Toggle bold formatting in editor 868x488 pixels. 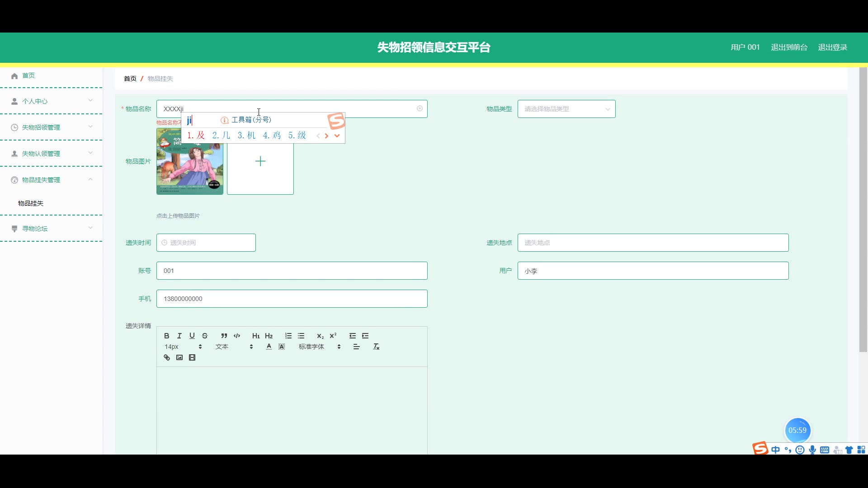[x=166, y=336]
